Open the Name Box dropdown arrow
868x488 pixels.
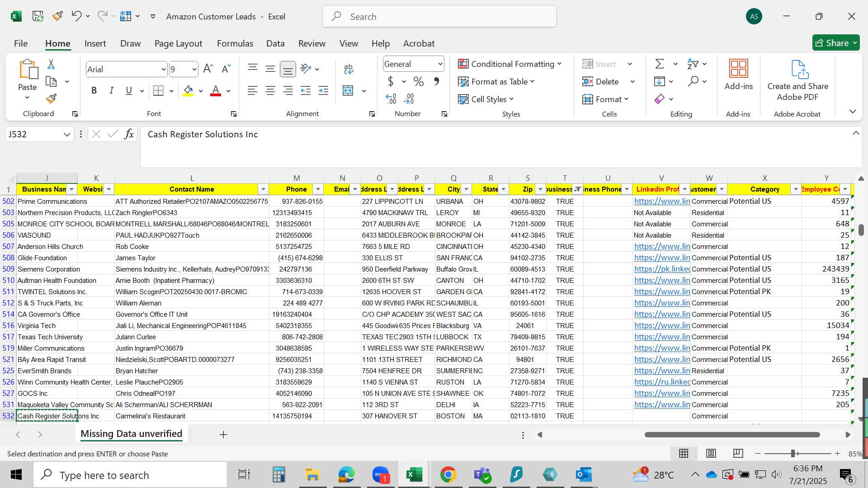point(67,135)
